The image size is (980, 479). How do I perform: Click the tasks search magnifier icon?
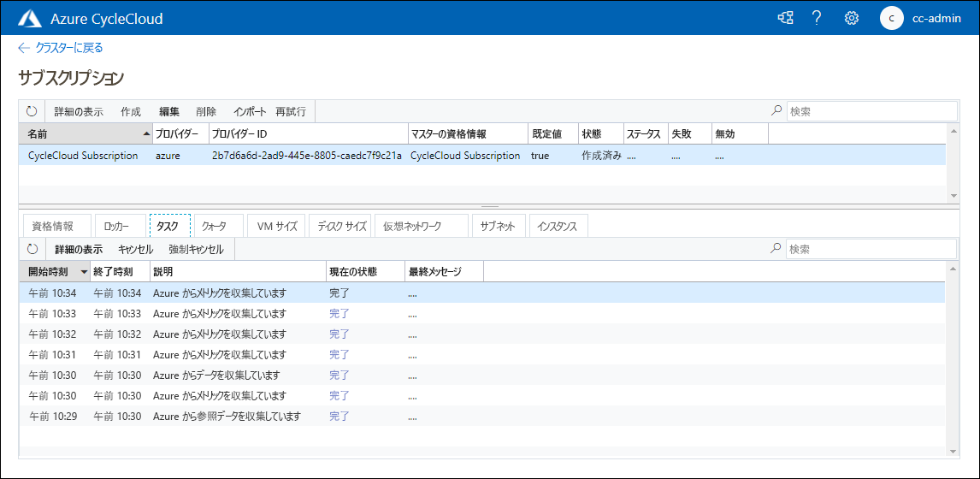pyautogui.click(x=776, y=249)
